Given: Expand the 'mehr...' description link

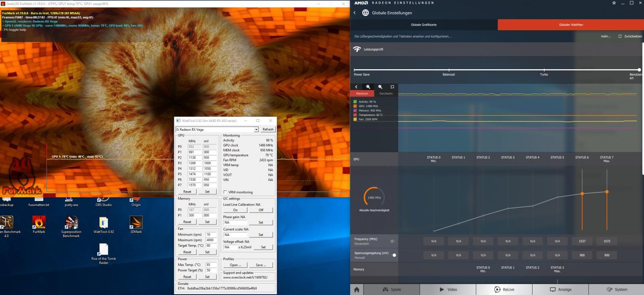Looking at the screenshot, I should click(x=606, y=36).
